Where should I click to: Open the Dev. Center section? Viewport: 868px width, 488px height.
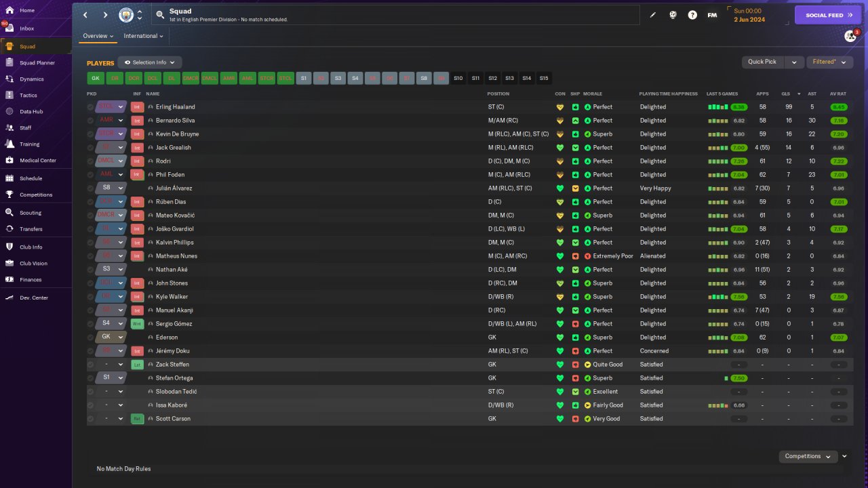click(9, 298)
